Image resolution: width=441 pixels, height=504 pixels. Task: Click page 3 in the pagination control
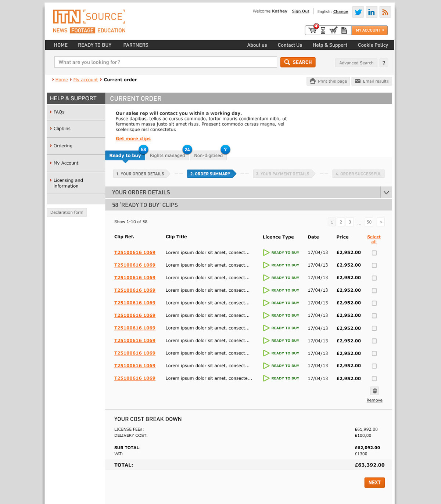click(x=349, y=222)
